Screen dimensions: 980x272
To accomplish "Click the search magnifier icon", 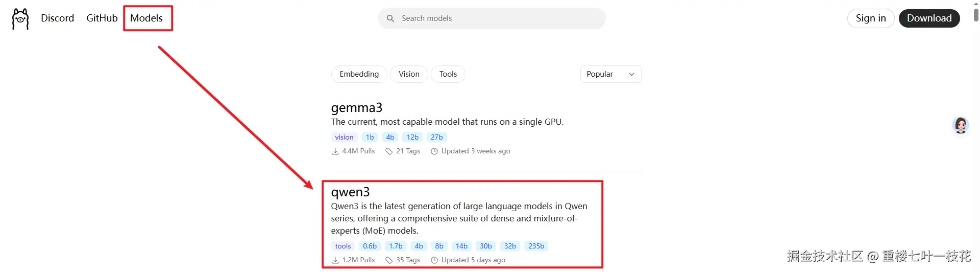I will tap(390, 18).
